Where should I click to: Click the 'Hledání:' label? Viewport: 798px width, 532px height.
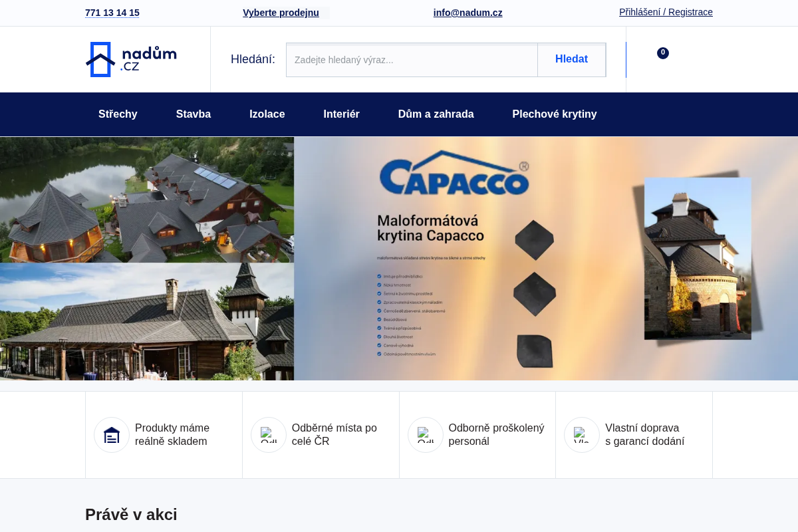[253, 59]
